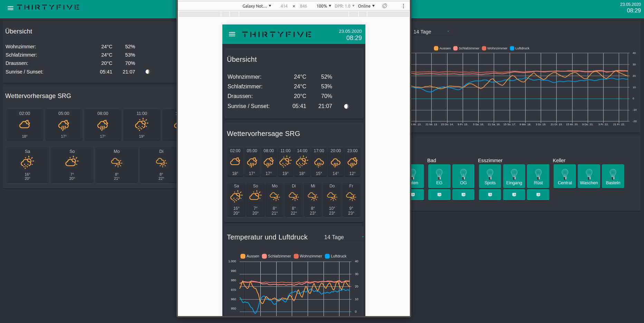Click 02:00 cloud icon in background forecast
Screen dimensions: 644x323
[x=25, y=124]
